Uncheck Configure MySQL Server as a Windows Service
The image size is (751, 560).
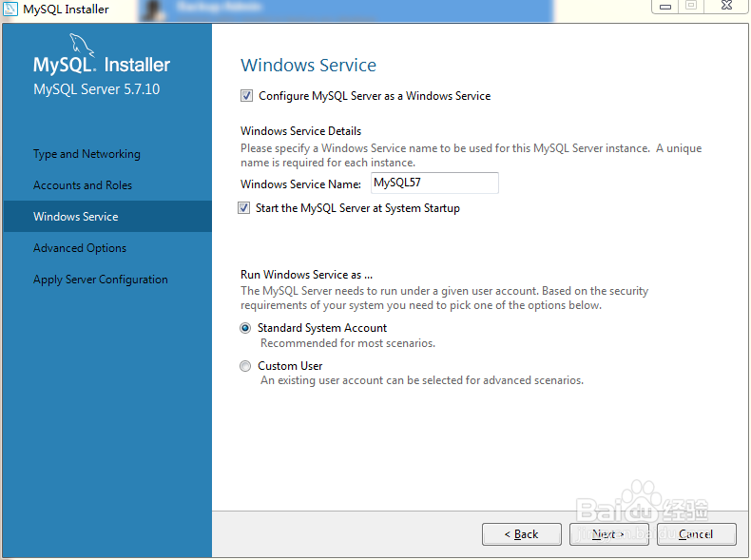(246, 96)
